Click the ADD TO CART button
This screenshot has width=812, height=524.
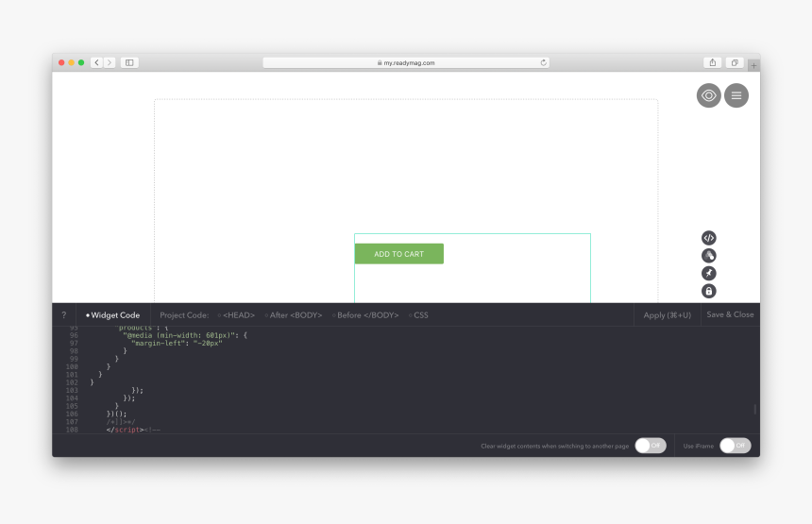pyautogui.click(x=398, y=254)
